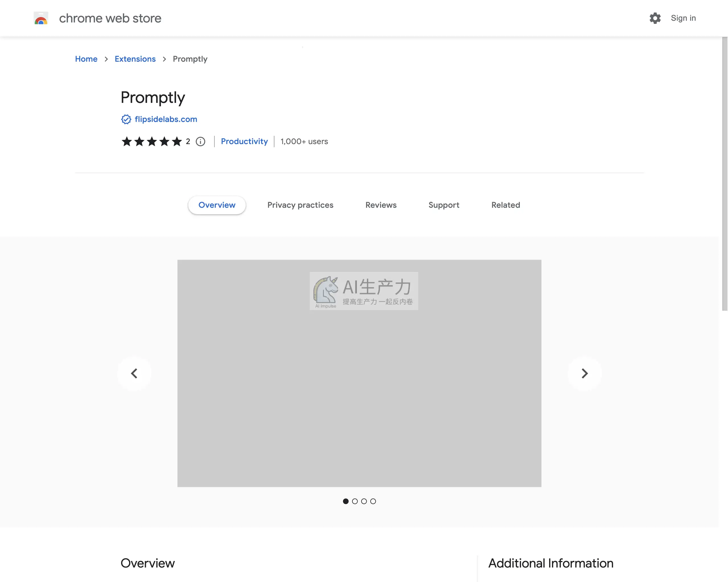Show the next screenshot with the right arrow
Screen dimensions: 728x582
(584, 373)
